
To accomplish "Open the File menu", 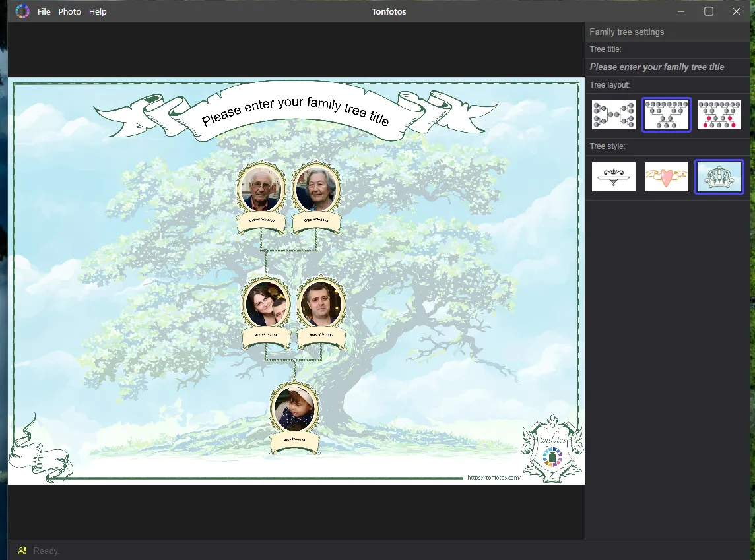I will (44, 12).
